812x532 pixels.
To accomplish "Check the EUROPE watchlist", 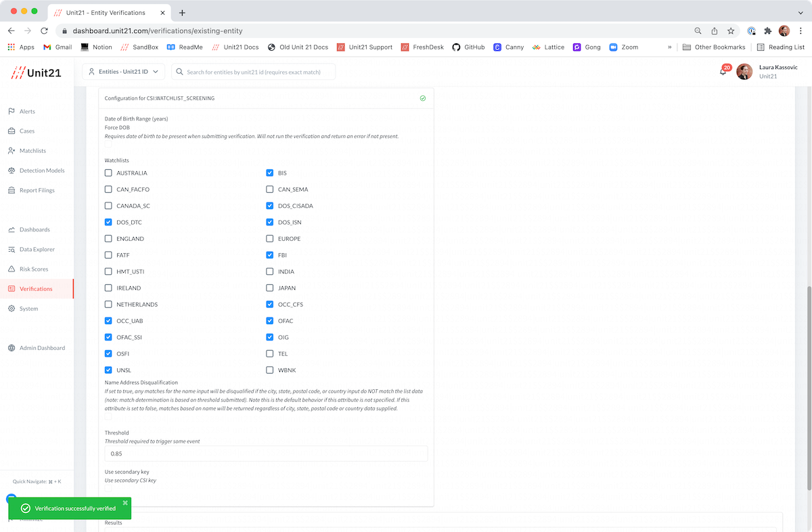I will coord(270,238).
